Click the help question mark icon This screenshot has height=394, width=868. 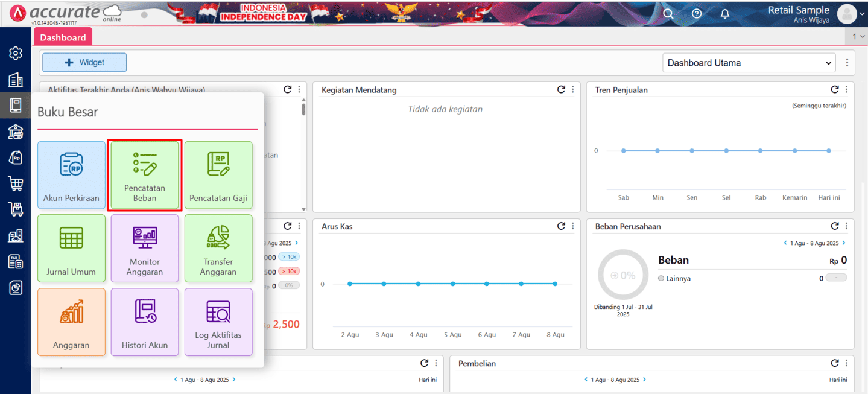click(x=697, y=14)
